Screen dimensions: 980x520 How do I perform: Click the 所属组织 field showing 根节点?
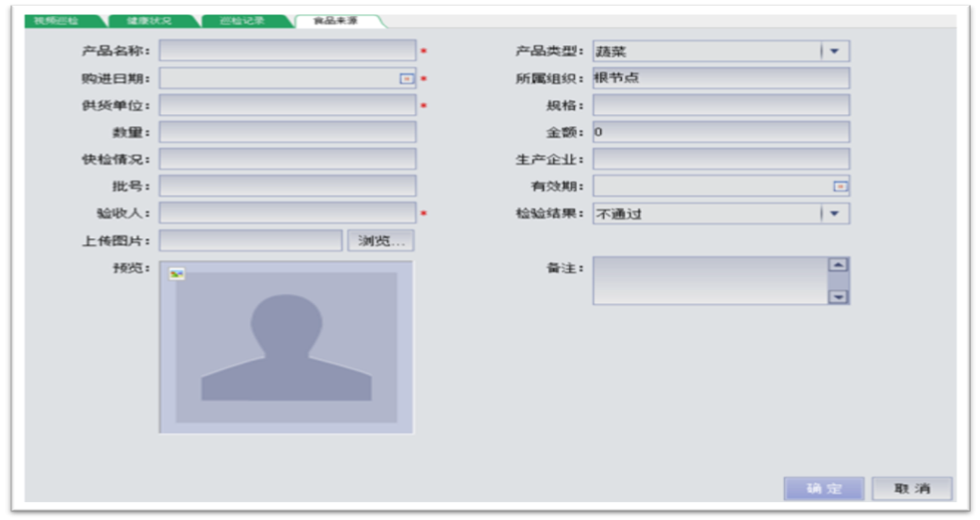click(721, 78)
